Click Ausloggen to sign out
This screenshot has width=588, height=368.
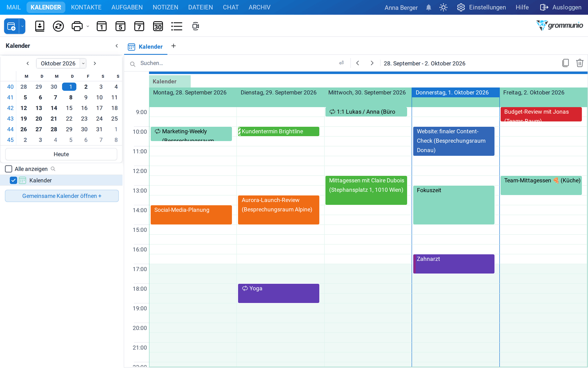tap(561, 7)
